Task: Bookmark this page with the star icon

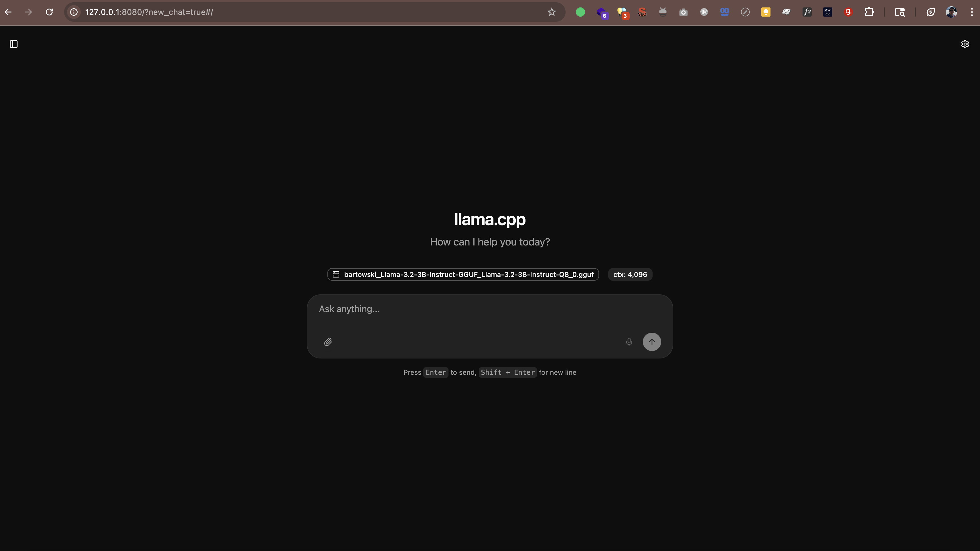Action: coord(551,12)
